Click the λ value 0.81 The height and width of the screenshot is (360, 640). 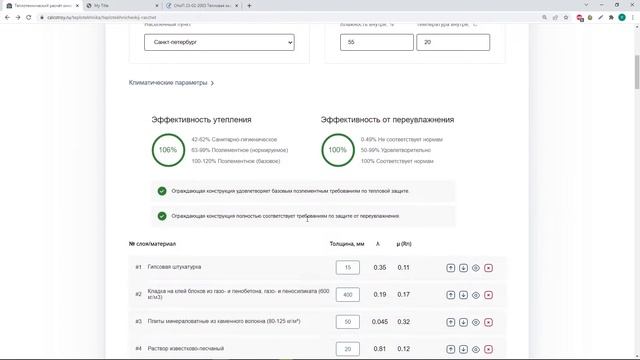(380, 349)
